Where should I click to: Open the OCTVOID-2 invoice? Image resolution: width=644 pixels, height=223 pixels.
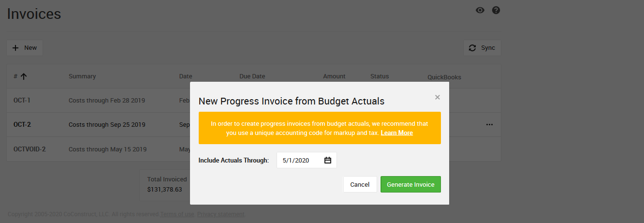click(29, 149)
